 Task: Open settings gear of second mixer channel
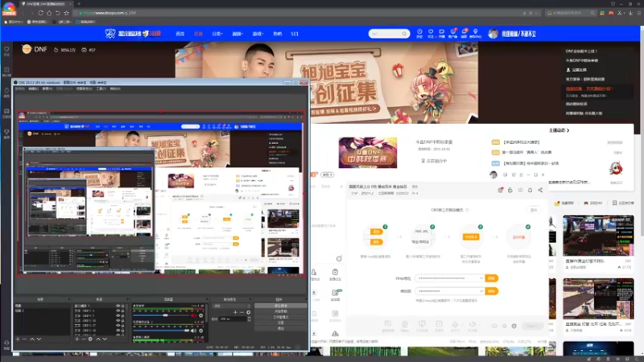point(200,331)
